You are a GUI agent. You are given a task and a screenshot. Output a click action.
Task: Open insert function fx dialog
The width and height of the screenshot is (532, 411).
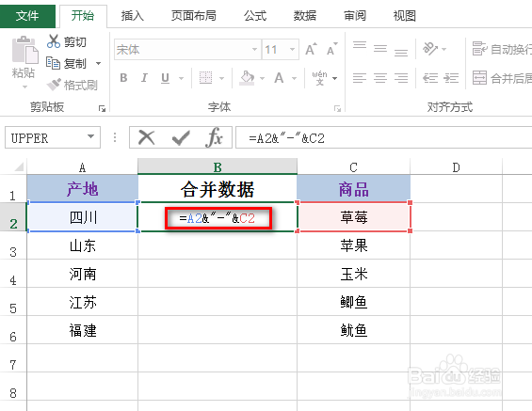tap(214, 137)
